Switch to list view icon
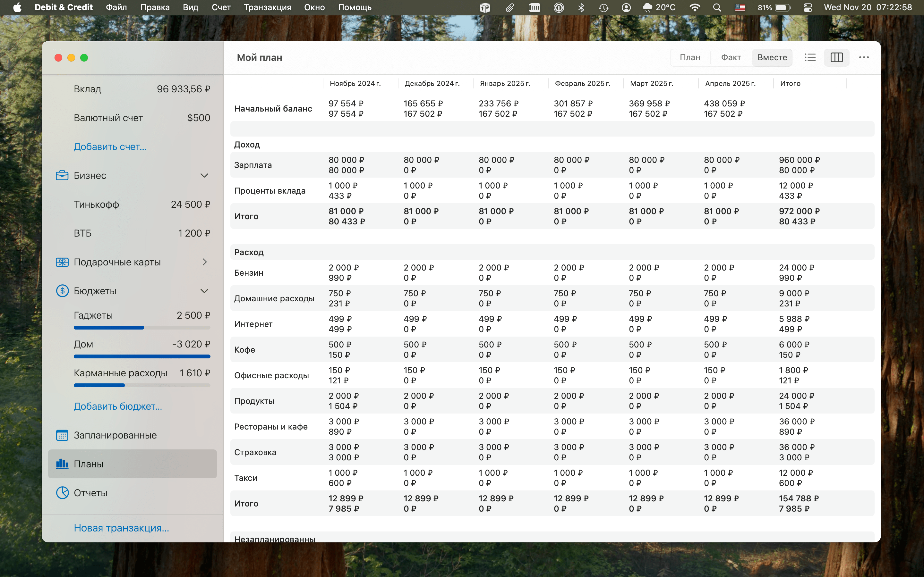This screenshot has width=924, height=577. click(810, 57)
